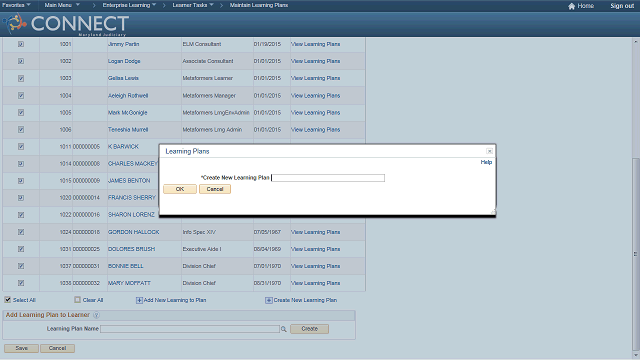The height and width of the screenshot is (360, 640).
Task: Click the Save button
Action: (22, 349)
